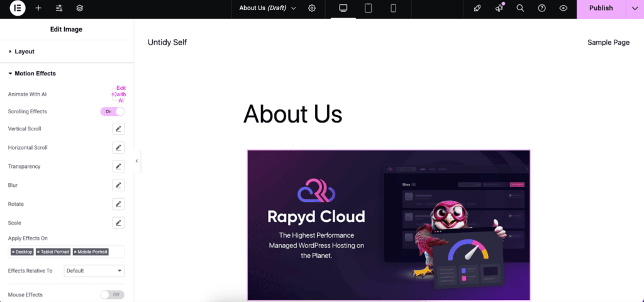644x302 pixels.
Task: Open the Add Element plus button
Action: click(x=38, y=8)
